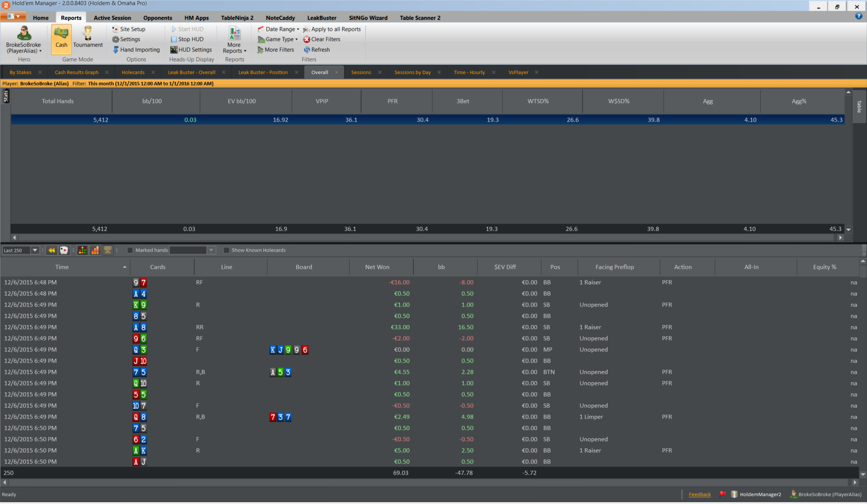Click the yellow rewind arrows icon
This screenshot has width=867, height=504.
click(x=52, y=250)
